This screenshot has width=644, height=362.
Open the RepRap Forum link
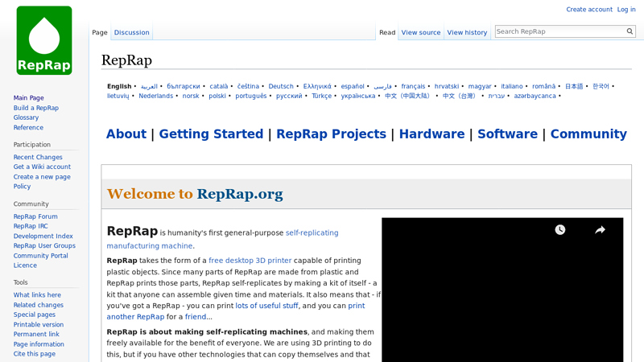pyautogui.click(x=35, y=216)
